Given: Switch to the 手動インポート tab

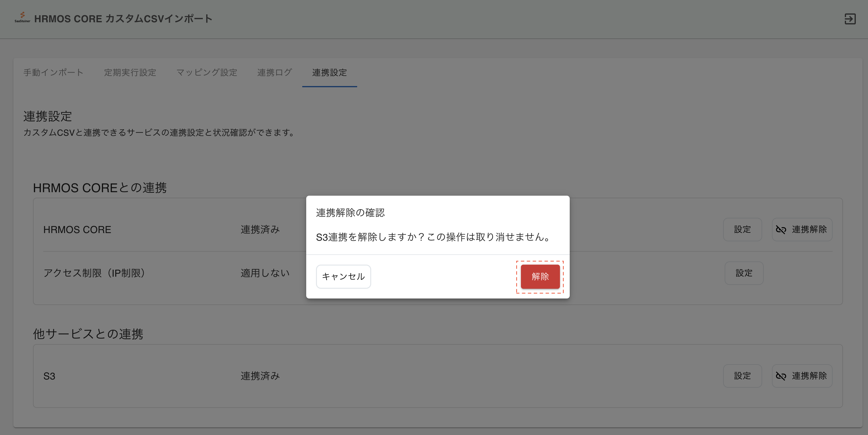Looking at the screenshot, I should tap(53, 72).
